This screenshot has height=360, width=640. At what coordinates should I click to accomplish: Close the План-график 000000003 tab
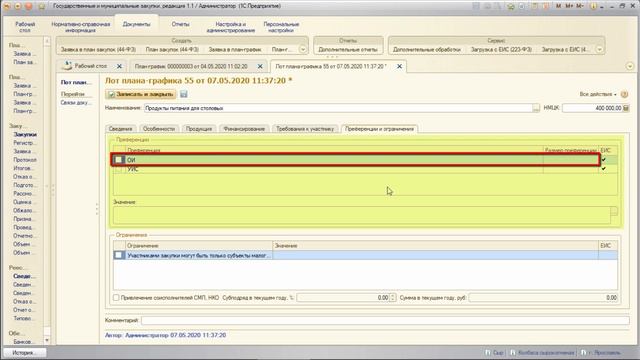(x=260, y=66)
